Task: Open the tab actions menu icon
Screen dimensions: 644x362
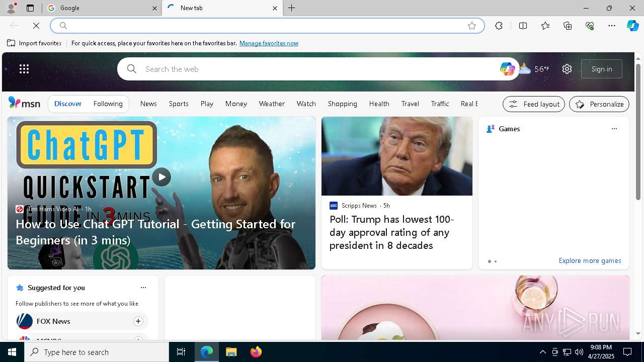Action: click(x=30, y=8)
